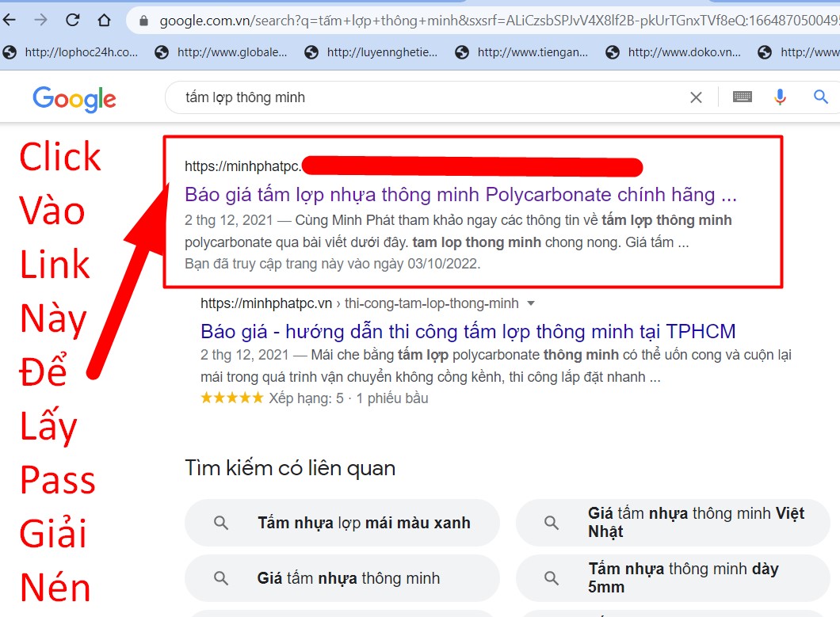Viewport: 840px width, 617px height.
Task: Click the 'Xếp hạng: 5 · 1 phiếu bầu' text
Action: pyautogui.click(x=349, y=398)
